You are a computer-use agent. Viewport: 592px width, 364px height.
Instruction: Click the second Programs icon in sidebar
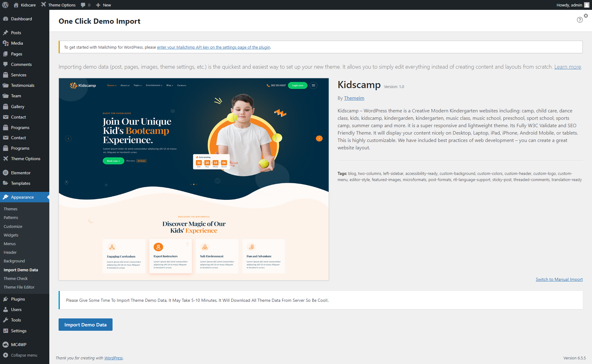pyautogui.click(x=6, y=148)
